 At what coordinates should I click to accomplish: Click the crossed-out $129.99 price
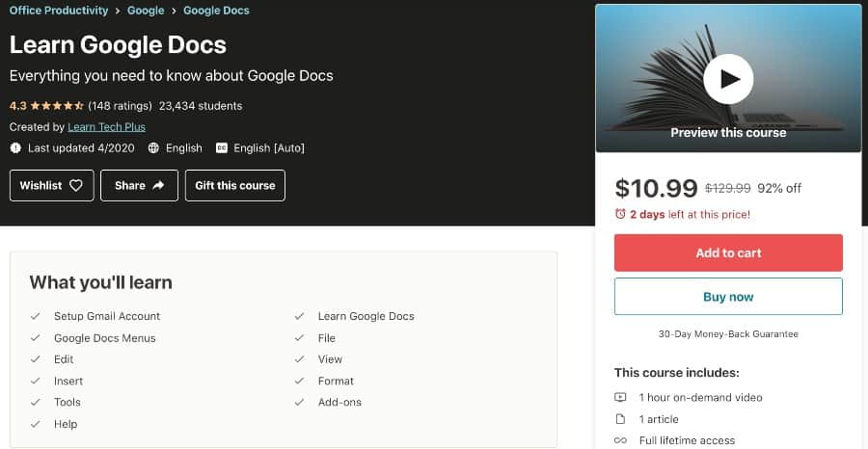(x=727, y=189)
